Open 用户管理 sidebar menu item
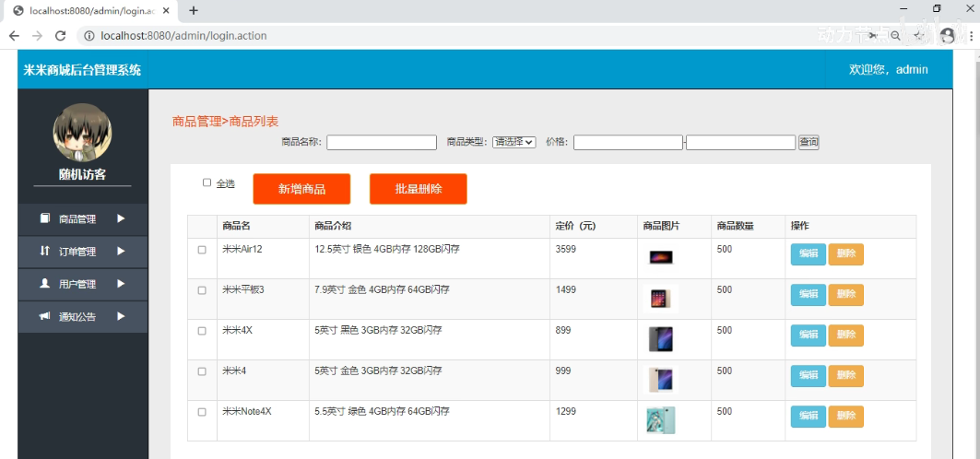Image resolution: width=980 pixels, height=459 pixels. (x=83, y=284)
